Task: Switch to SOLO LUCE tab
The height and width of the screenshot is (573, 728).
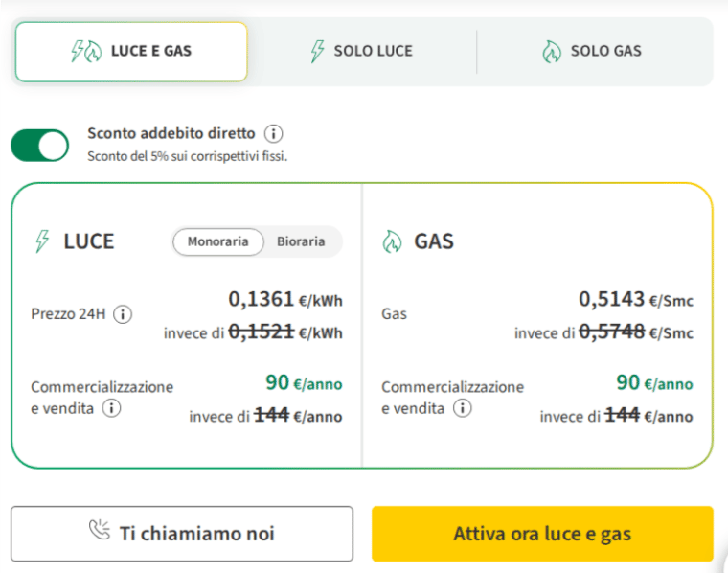Action: click(x=362, y=51)
